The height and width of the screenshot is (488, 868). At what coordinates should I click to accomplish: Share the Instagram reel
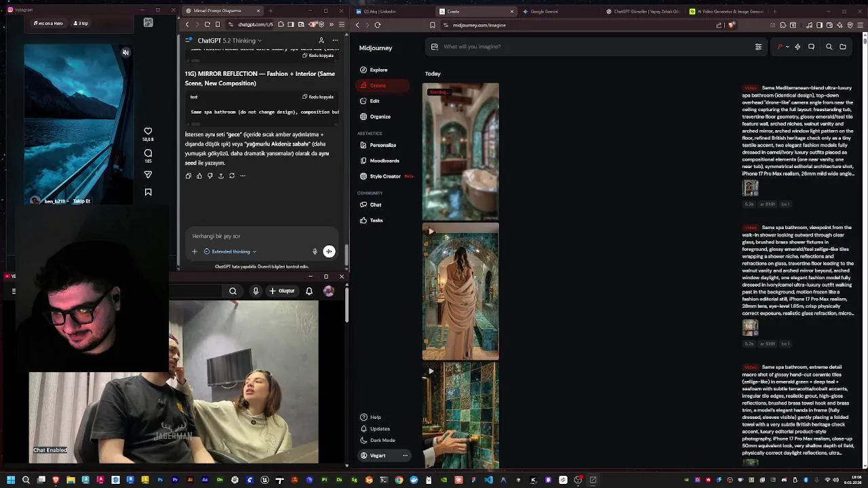click(148, 175)
